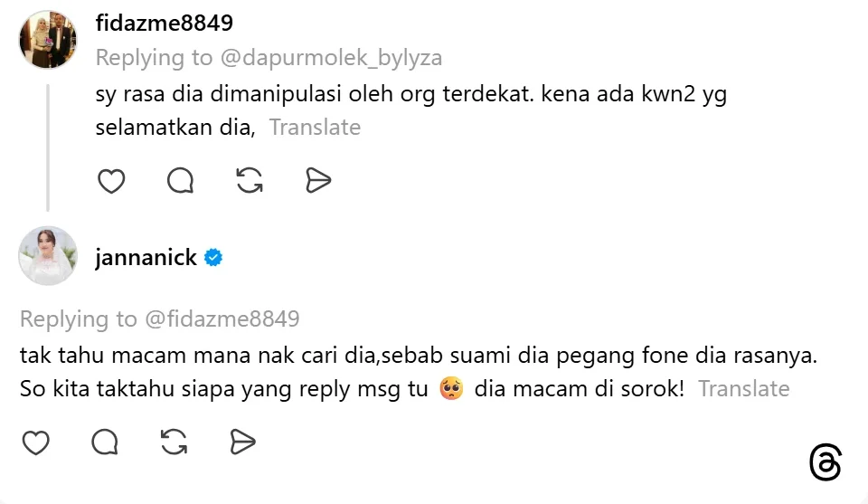Open the fidazme8849 username link
The height and width of the screenshot is (504, 868).
(164, 23)
